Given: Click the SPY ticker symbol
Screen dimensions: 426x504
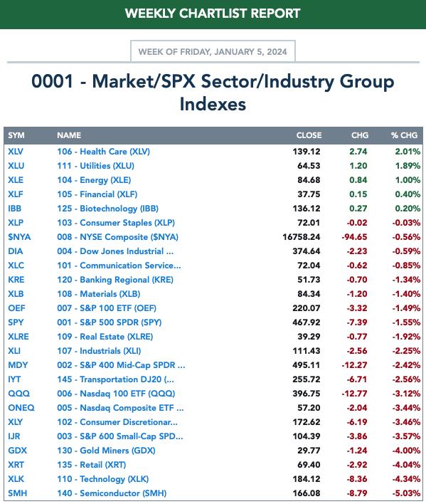Looking at the screenshot, I should pos(16,322).
